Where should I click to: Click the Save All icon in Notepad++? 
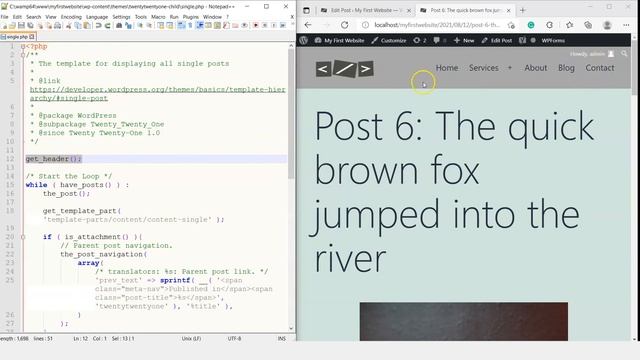tap(30, 25)
